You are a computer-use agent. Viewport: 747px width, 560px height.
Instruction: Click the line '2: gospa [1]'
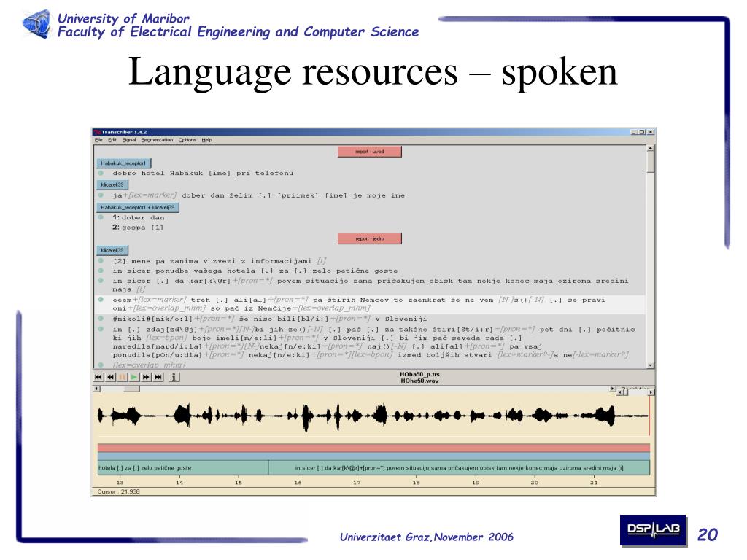pyautogui.click(x=138, y=227)
